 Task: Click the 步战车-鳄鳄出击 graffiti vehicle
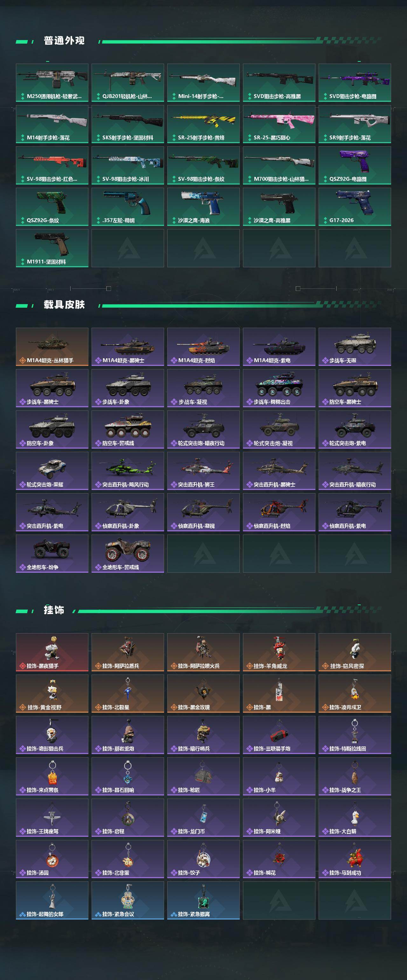[x=279, y=388]
